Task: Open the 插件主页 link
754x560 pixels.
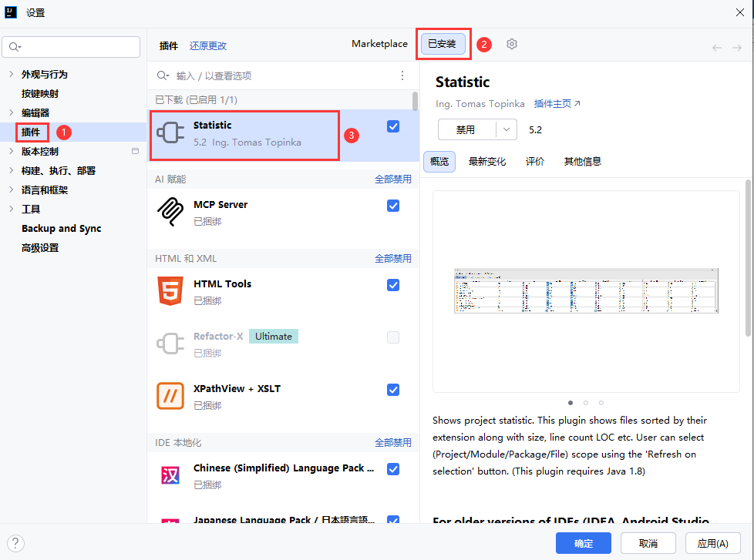Action: tap(557, 103)
